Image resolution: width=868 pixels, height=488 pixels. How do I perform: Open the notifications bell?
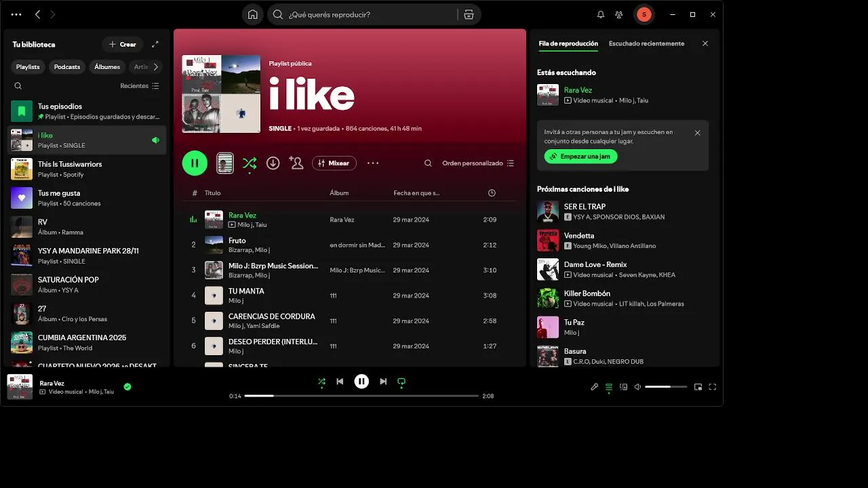(600, 14)
